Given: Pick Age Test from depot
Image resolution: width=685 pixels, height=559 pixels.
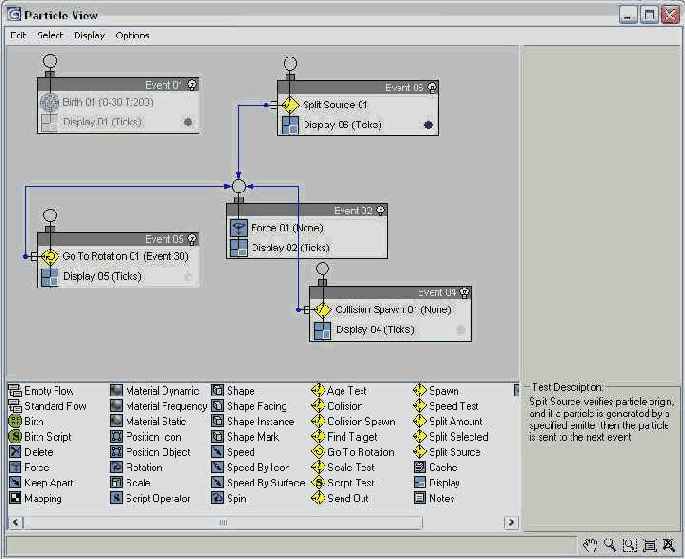Looking at the screenshot, I should click(339, 391).
